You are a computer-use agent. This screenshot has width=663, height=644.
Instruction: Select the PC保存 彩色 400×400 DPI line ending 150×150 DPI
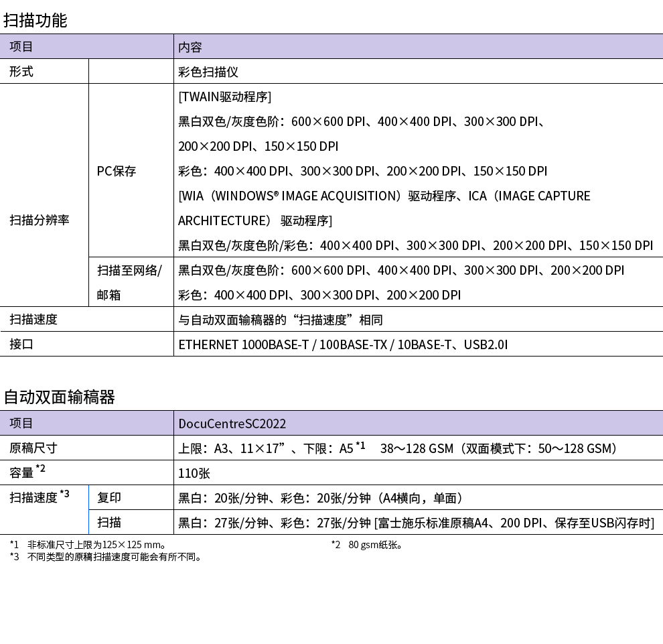coord(363,171)
